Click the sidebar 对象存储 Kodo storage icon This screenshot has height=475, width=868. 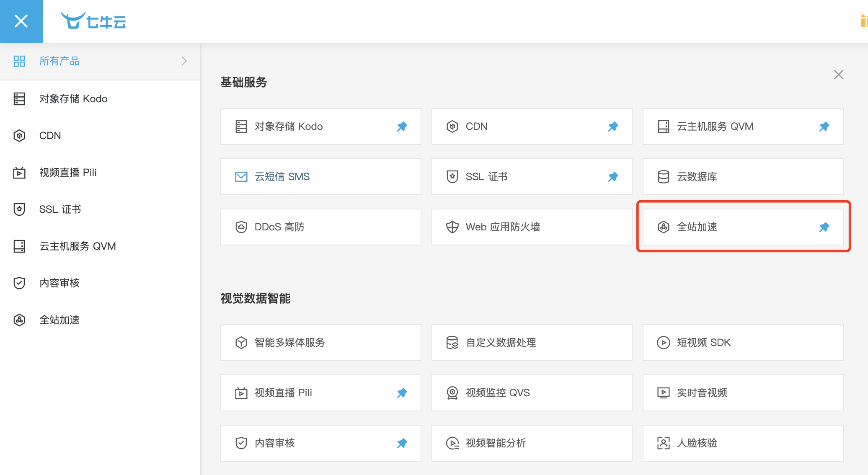click(x=19, y=99)
